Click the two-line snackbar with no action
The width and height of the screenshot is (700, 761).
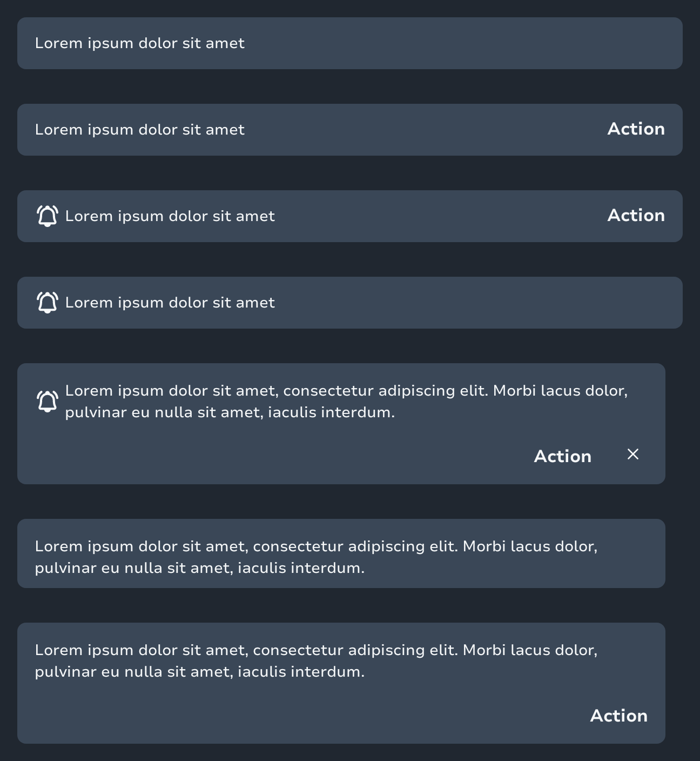[x=341, y=553]
